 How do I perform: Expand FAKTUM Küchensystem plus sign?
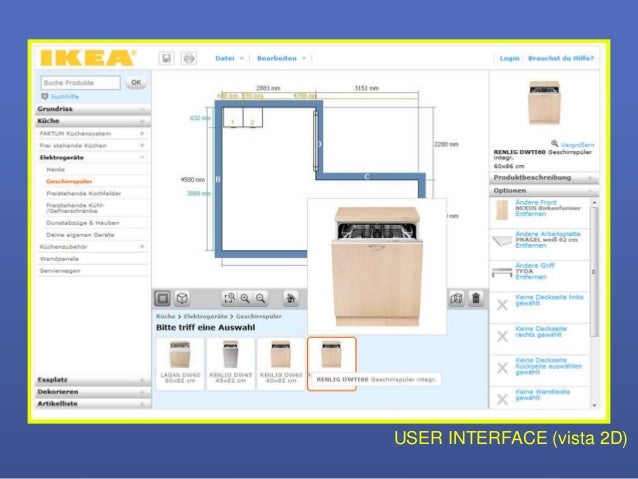[142, 133]
